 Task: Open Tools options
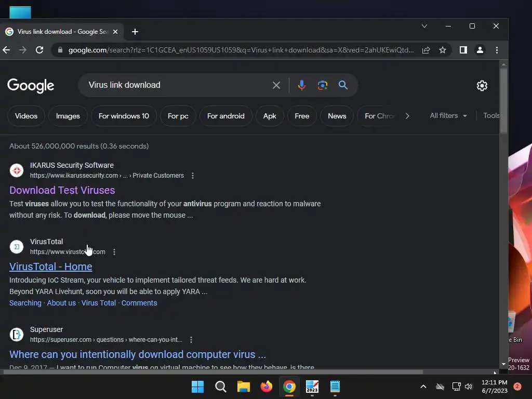point(491,116)
